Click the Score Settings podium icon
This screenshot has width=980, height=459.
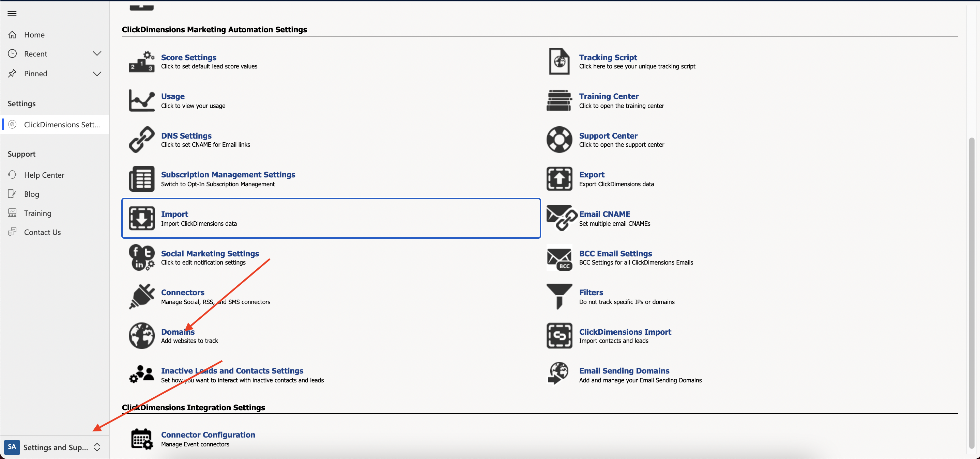coord(141,62)
